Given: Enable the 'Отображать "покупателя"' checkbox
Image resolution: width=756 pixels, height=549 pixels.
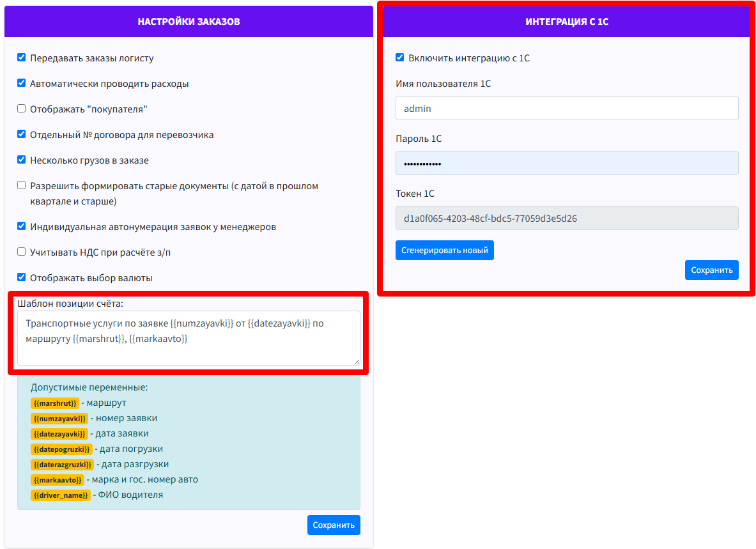Looking at the screenshot, I should pyautogui.click(x=22, y=109).
